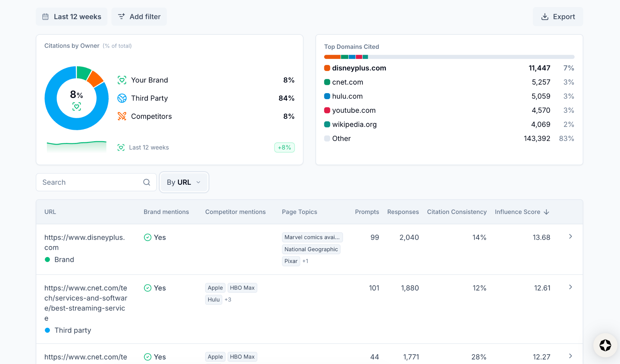620x364 pixels.
Task: Click the brand icon beside Last 12 weeks trend
Action: 121,148
